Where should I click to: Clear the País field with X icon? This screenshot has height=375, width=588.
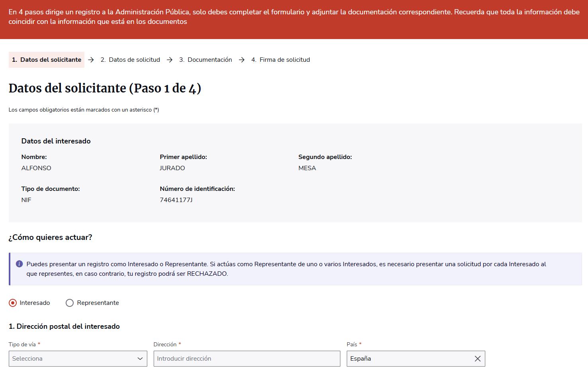click(x=478, y=359)
